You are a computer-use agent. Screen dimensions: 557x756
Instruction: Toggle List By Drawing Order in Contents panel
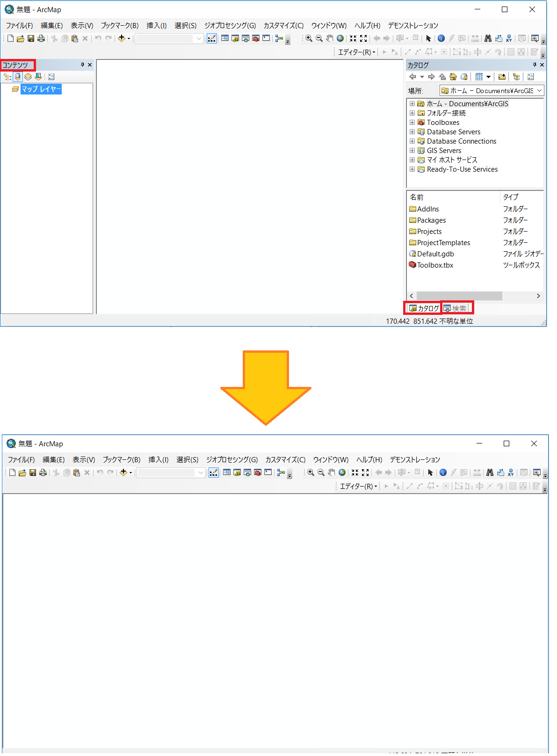[7, 77]
